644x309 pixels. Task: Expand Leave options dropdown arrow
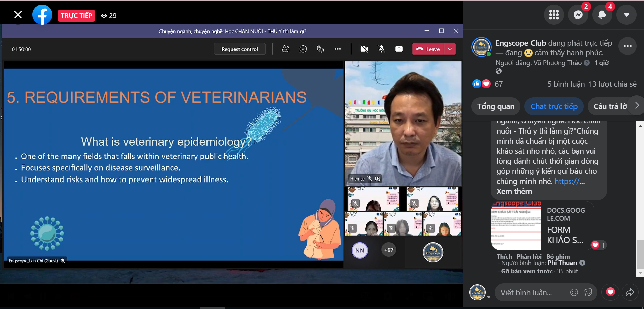point(450,49)
